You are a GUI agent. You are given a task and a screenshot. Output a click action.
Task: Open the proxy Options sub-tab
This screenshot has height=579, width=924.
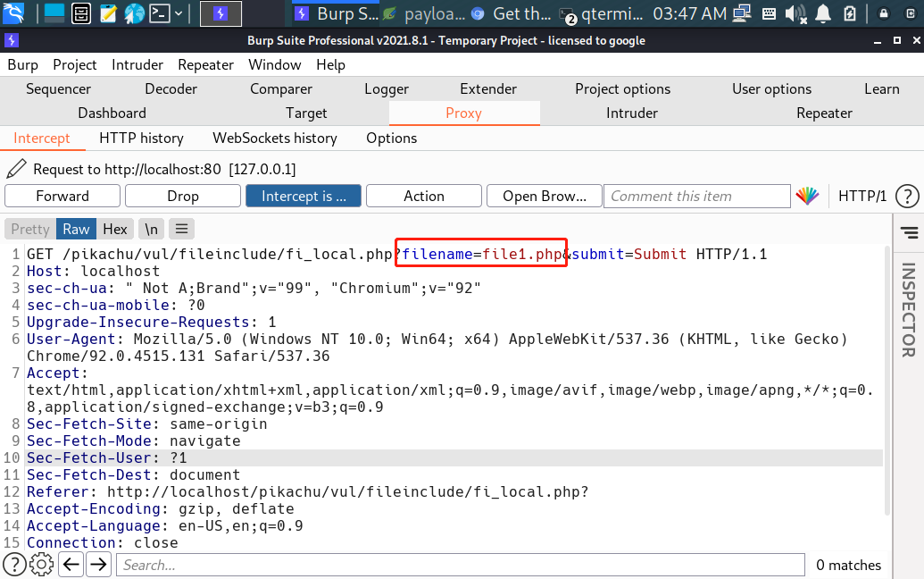point(391,138)
